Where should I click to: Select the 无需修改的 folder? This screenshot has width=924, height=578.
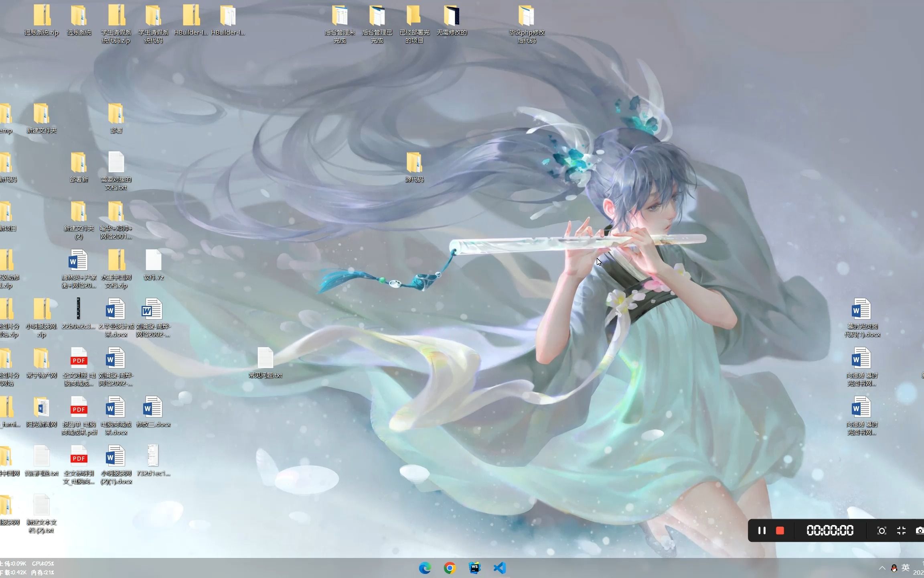tap(452, 20)
